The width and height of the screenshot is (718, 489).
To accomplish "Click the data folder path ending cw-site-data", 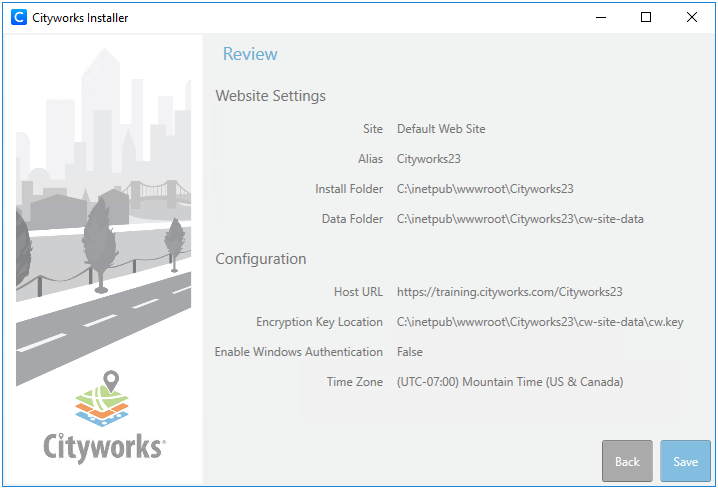I will click(520, 219).
